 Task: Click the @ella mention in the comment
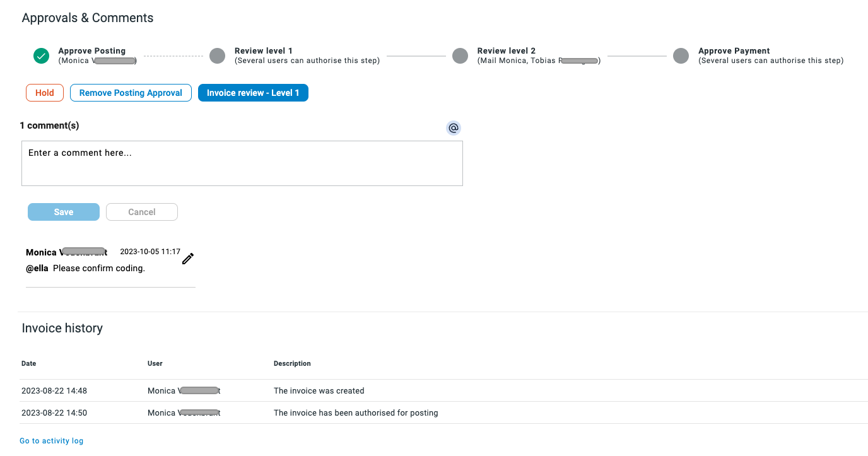pyautogui.click(x=37, y=268)
